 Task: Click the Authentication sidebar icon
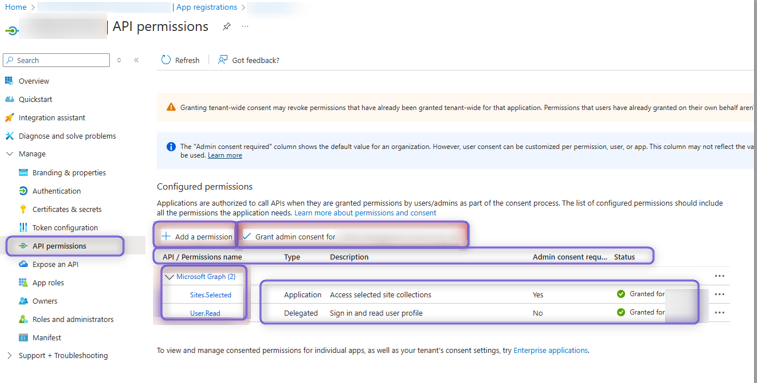pos(23,191)
